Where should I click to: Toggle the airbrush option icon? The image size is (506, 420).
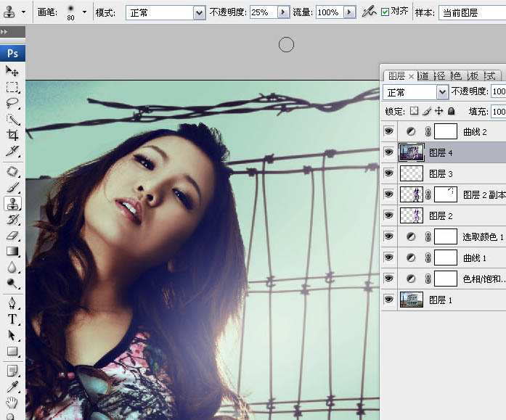pyautogui.click(x=370, y=12)
